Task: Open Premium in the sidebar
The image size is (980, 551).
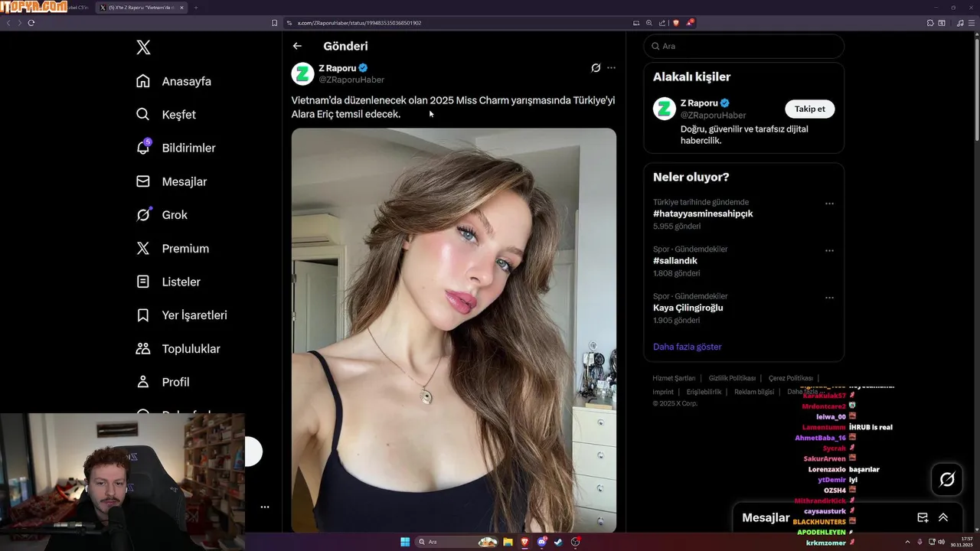Action: [x=172, y=249]
